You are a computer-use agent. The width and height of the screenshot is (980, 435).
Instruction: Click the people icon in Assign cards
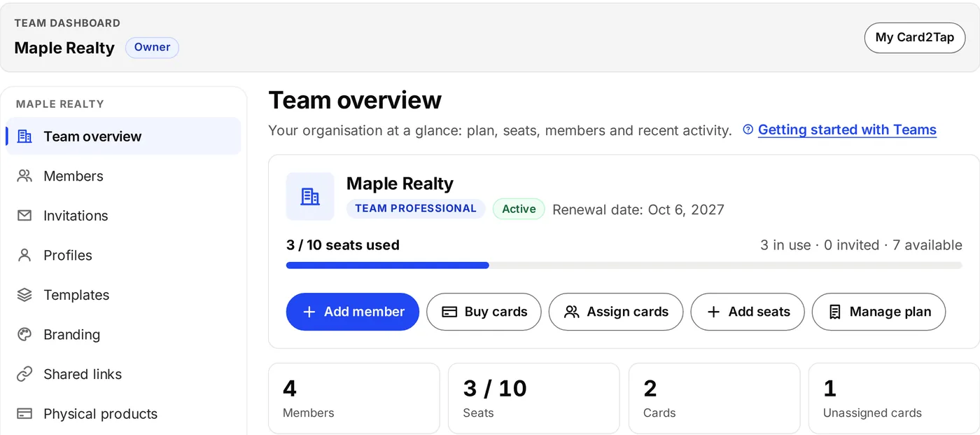572,312
